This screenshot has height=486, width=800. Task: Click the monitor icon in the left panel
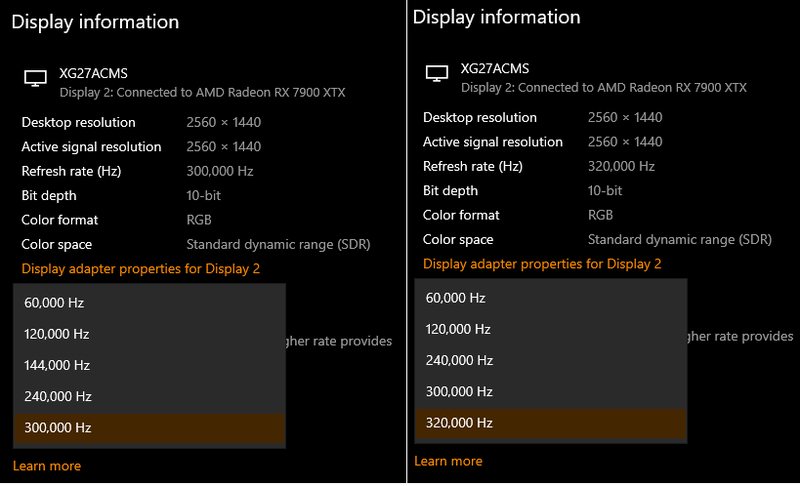point(35,78)
